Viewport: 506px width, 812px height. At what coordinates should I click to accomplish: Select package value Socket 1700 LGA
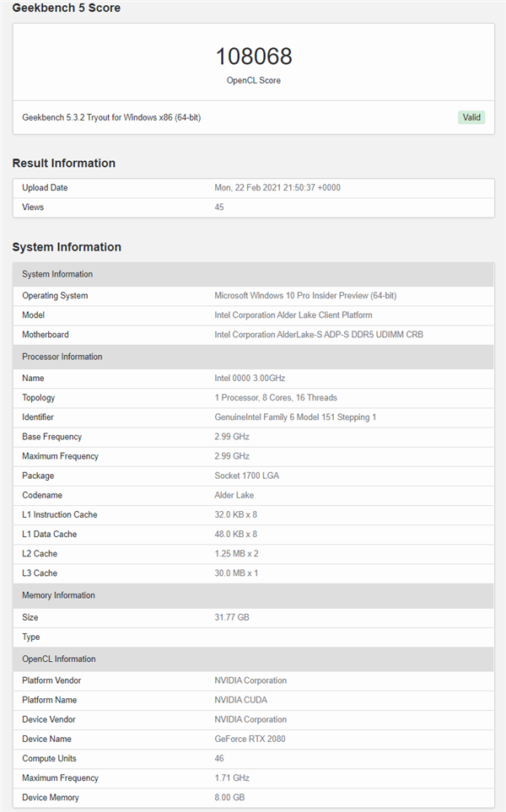coord(246,476)
